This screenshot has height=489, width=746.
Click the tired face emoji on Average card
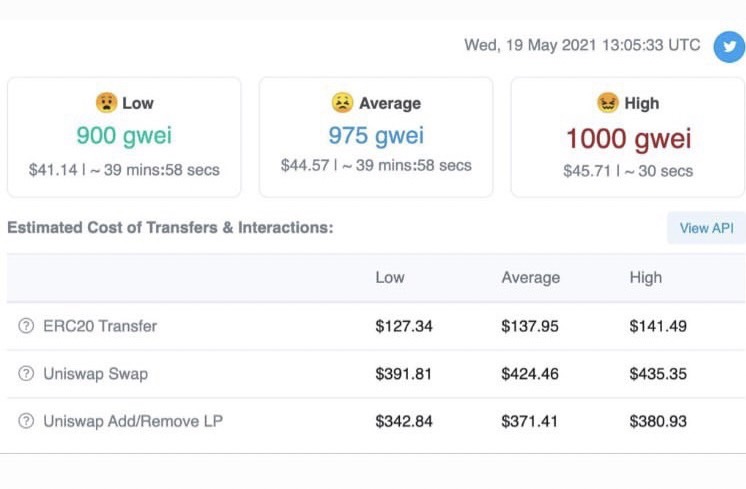click(343, 102)
